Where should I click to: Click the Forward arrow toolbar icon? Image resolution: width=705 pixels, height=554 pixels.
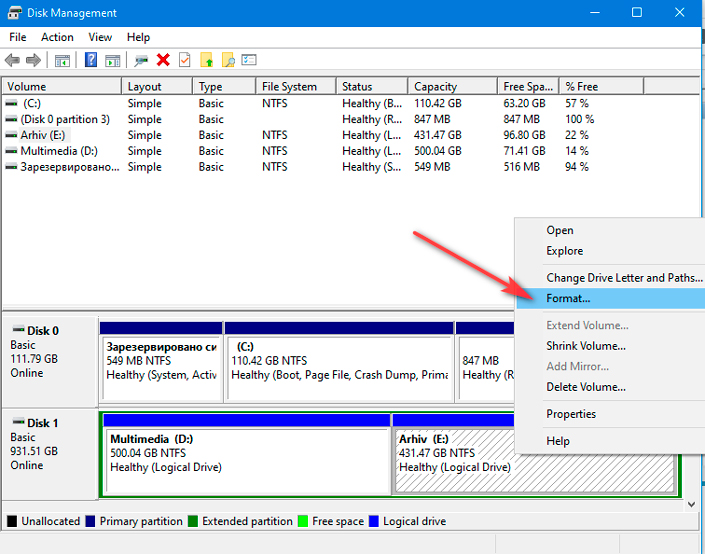point(33,60)
